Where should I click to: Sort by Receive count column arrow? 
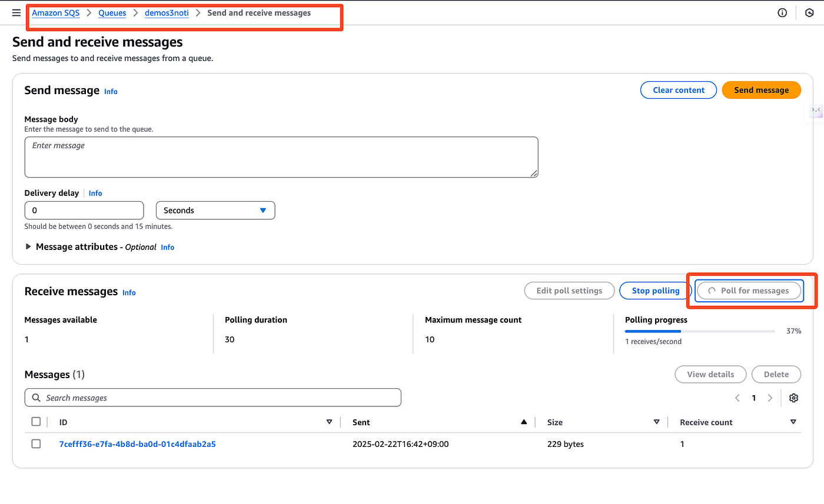tap(793, 422)
